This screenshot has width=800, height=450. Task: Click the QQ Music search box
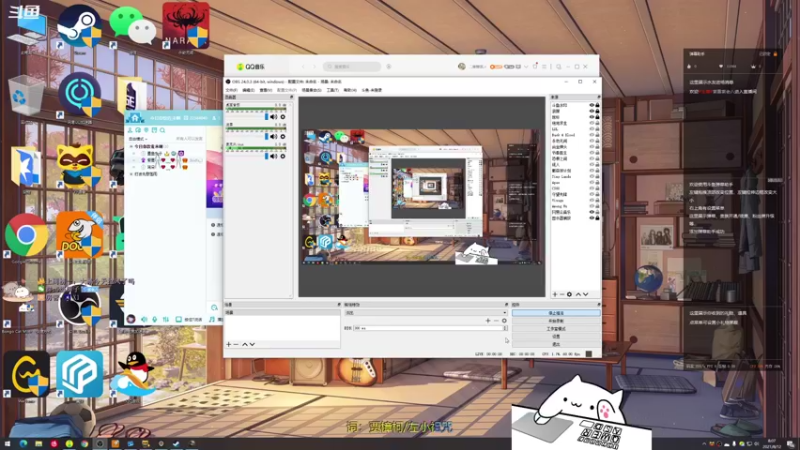pyautogui.click(x=352, y=66)
